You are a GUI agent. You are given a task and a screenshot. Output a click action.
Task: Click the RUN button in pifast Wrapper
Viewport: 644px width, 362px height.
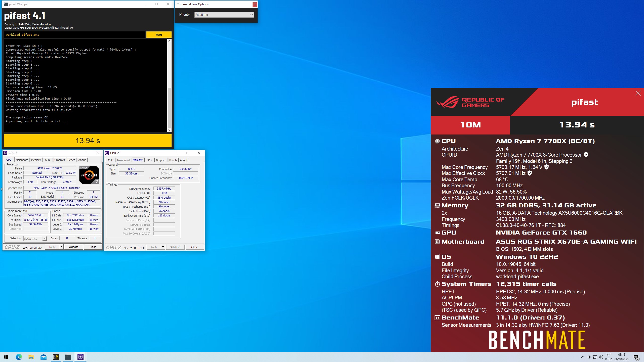coord(159,35)
